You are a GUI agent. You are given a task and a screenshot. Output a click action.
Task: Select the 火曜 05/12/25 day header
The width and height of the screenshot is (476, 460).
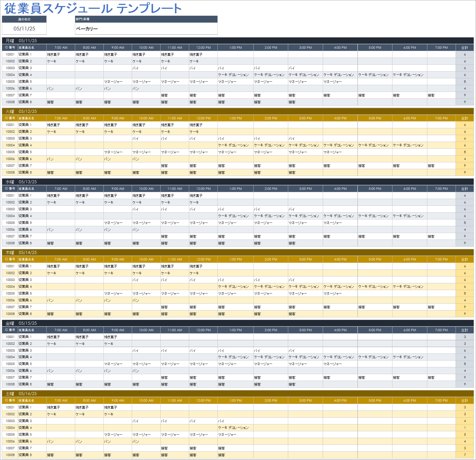21,111
